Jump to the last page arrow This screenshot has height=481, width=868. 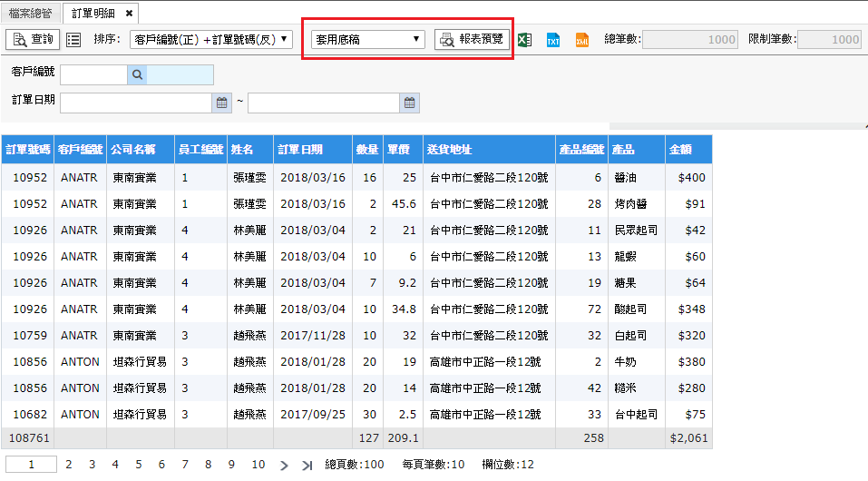click(307, 466)
